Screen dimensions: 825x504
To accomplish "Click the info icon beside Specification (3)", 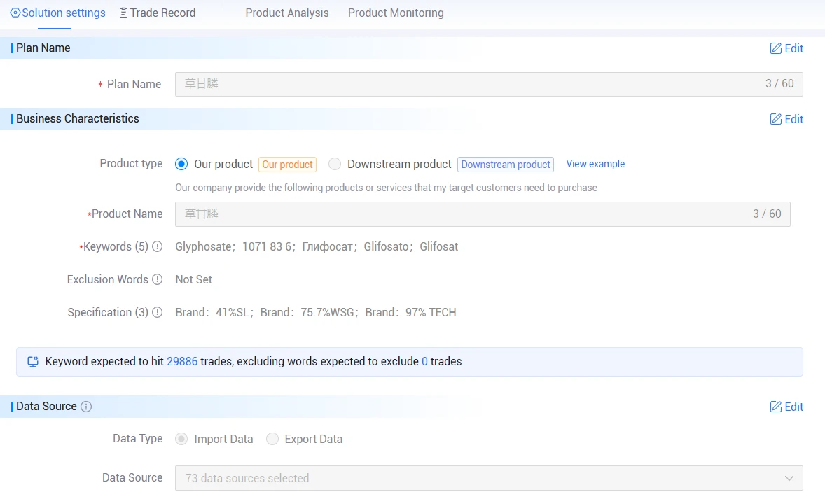I will pos(158,312).
